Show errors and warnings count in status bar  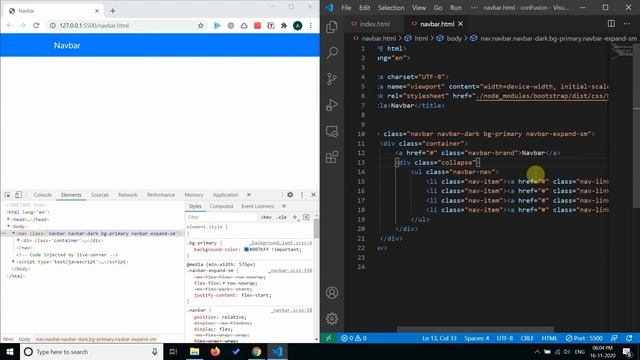pyautogui.click(x=353, y=338)
